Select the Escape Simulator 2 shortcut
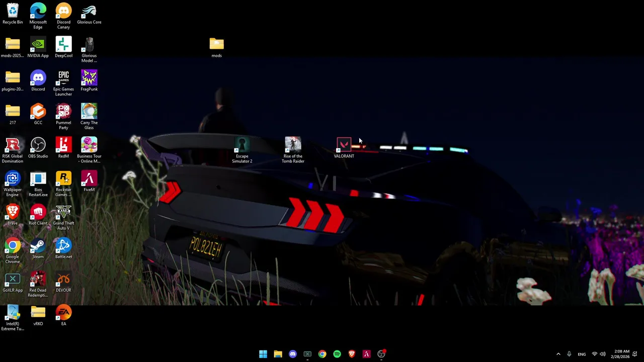644x362 pixels. coord(242,151)
